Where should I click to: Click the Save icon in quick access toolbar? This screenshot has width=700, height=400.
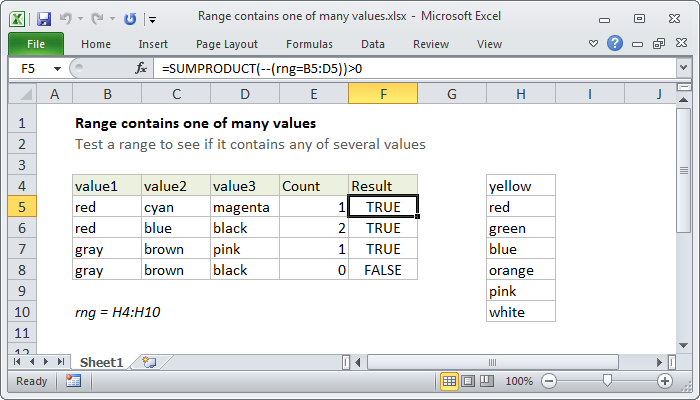coord(44,17)
